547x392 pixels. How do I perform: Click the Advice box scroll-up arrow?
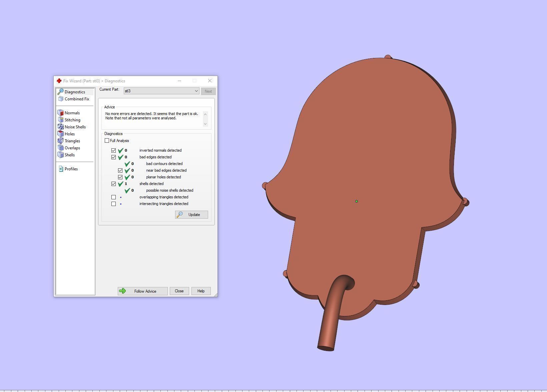tap(205, 114)
